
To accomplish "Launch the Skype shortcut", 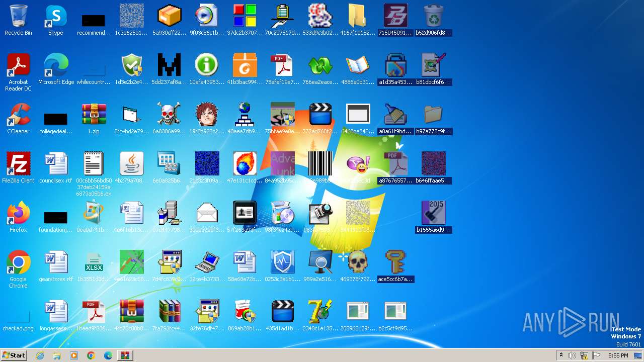I will [x=56, y=20].
